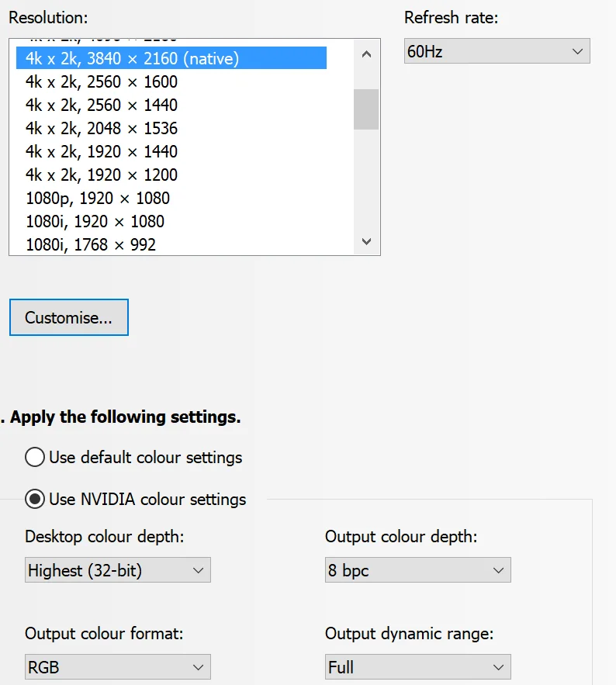Select the 1080p, 1920 × 1080 entry

pyautogui.click(x=171, y=198)
